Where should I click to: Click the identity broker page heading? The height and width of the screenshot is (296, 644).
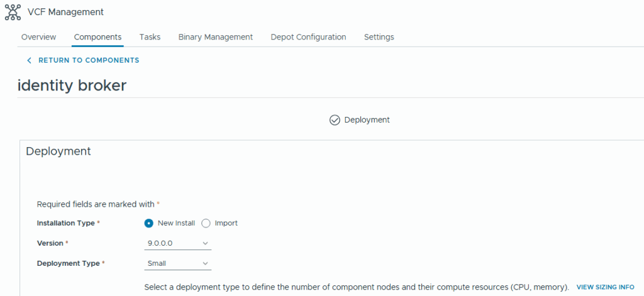72,85
